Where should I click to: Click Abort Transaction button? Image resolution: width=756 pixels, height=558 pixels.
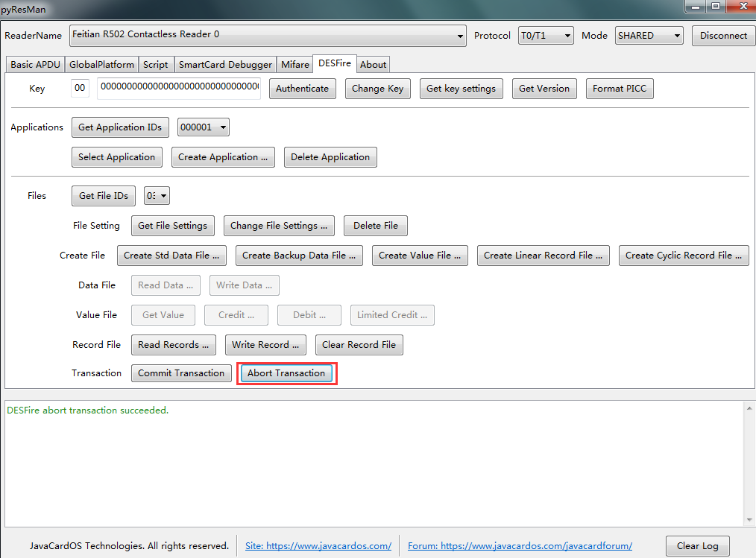286,373
